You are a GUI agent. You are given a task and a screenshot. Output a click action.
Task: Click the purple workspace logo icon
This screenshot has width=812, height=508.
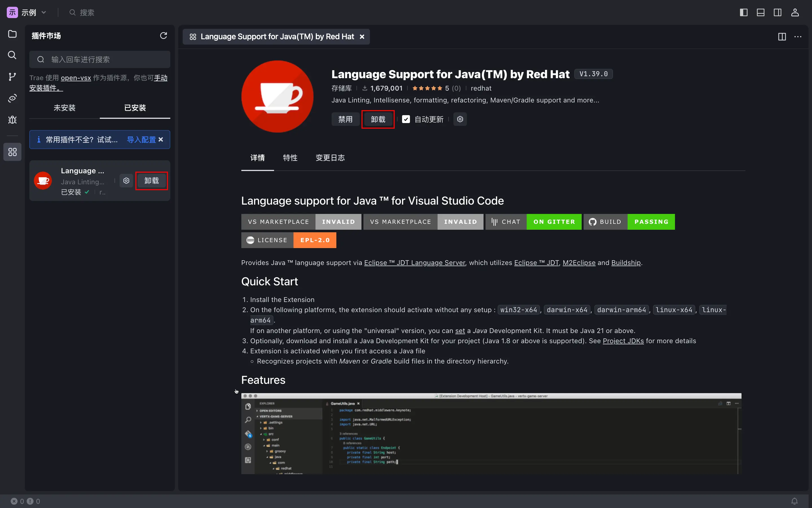pyautogui.click(x=12, y=12)
